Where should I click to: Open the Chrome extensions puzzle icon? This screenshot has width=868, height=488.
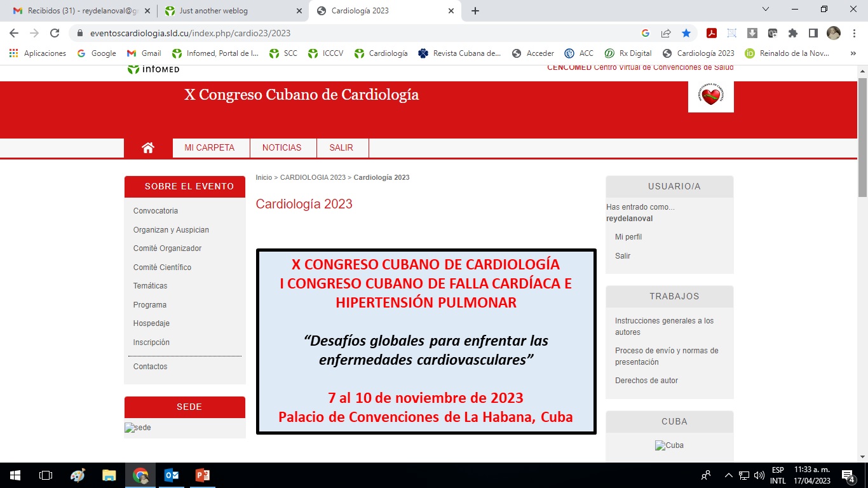click(x=792, y=33)
